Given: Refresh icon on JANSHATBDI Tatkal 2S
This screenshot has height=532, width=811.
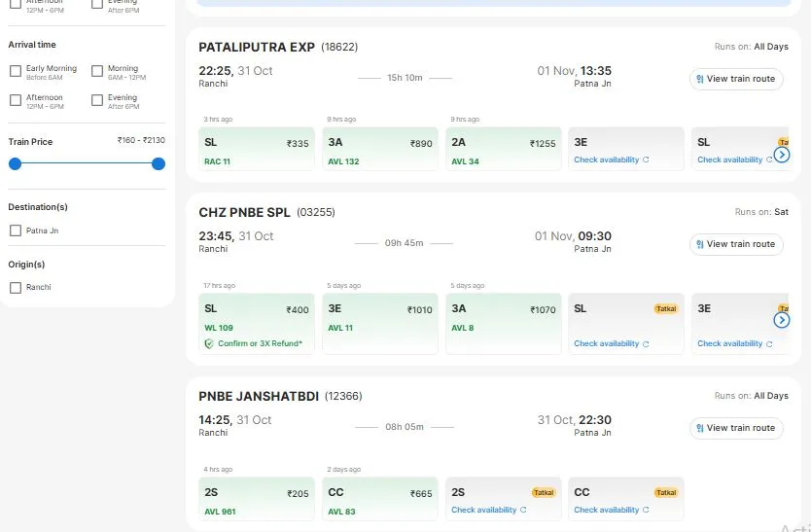Looking at the screenshot, I should click(523, 510).
